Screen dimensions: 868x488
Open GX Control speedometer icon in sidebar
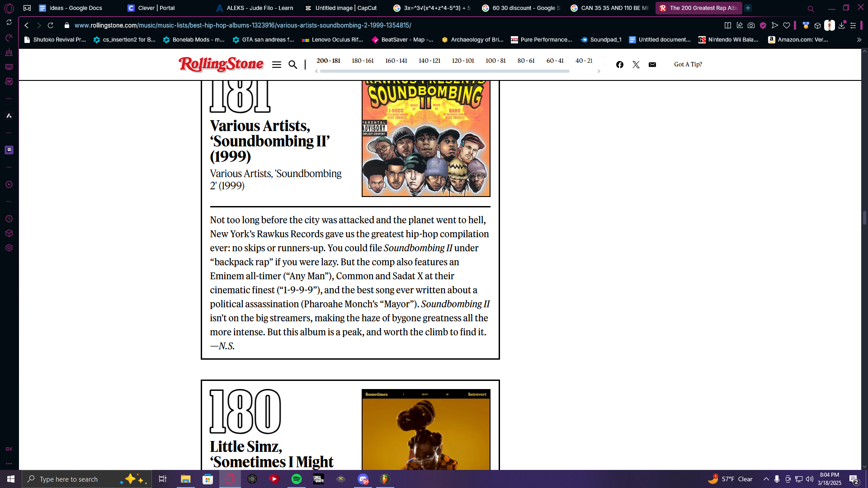tap(9, 38)
